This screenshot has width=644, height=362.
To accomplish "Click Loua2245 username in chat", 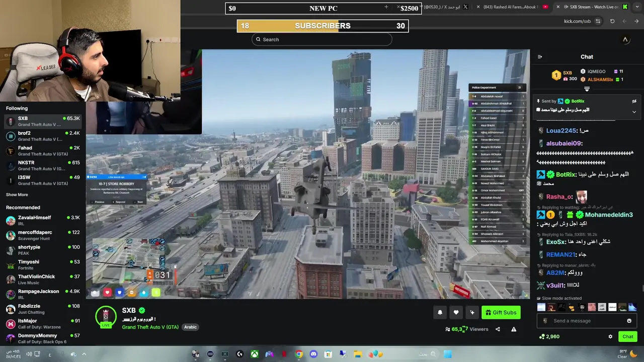I will click(x=561, y=130).
